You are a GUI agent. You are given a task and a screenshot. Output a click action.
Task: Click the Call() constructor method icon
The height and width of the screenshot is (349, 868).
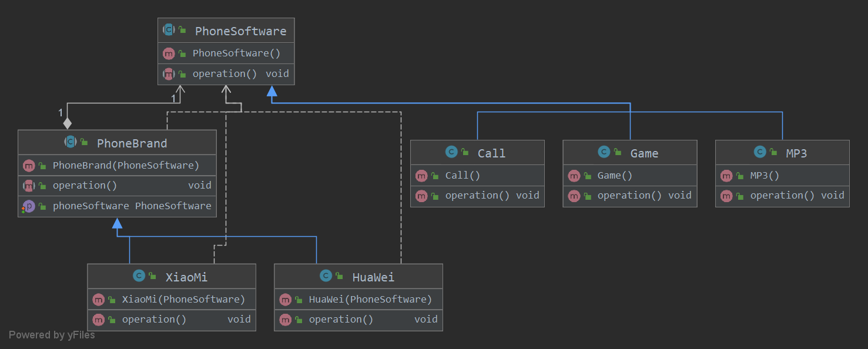click(421, 176)
